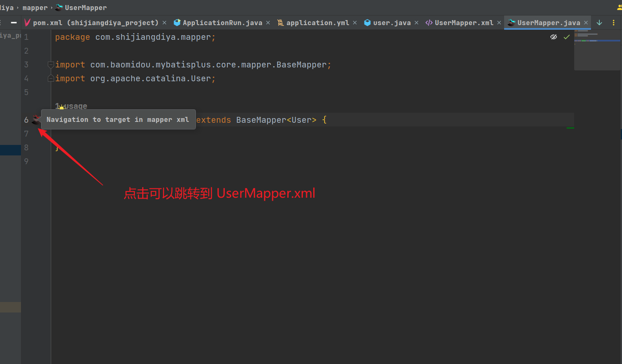Close the UserMapper.java tab
The image size is (622, 364).
[x=586, y=23]
